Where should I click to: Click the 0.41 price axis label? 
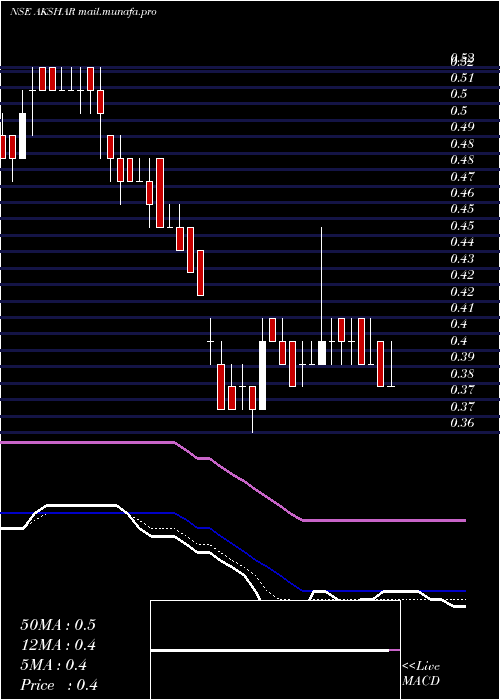pos(462,308)
